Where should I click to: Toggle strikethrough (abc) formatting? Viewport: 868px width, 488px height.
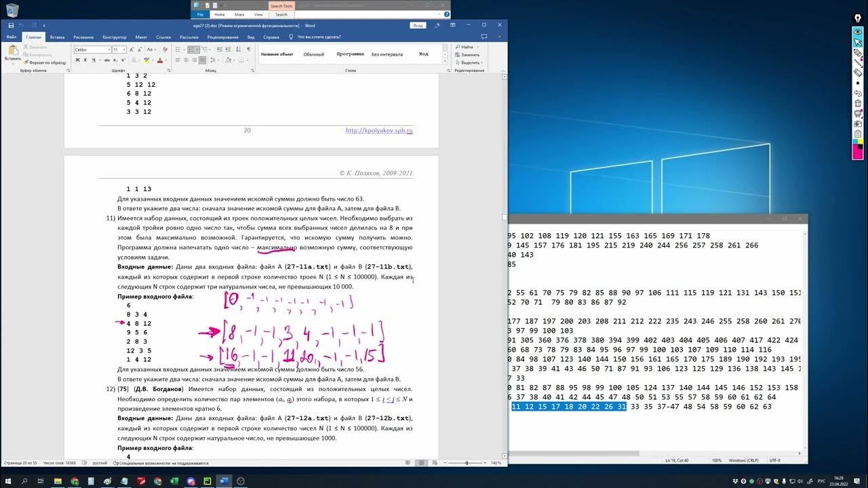pyautogui.click(x=106, y=60)
